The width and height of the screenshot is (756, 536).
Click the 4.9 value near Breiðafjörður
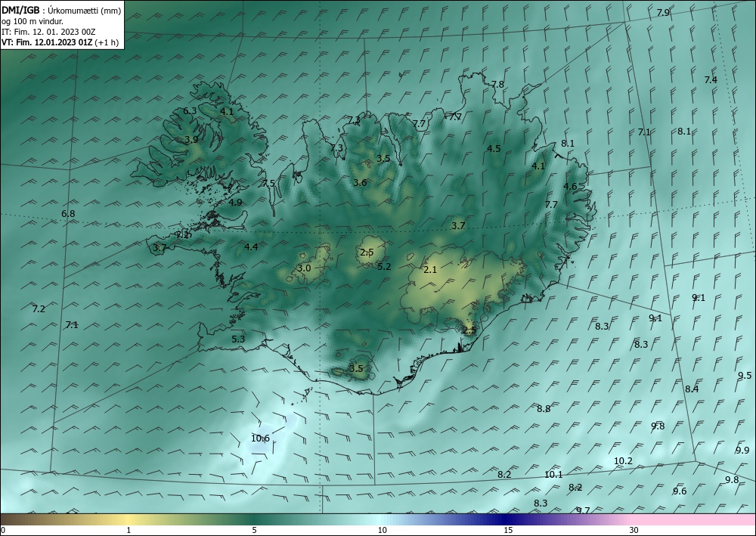tap(235, 203)
